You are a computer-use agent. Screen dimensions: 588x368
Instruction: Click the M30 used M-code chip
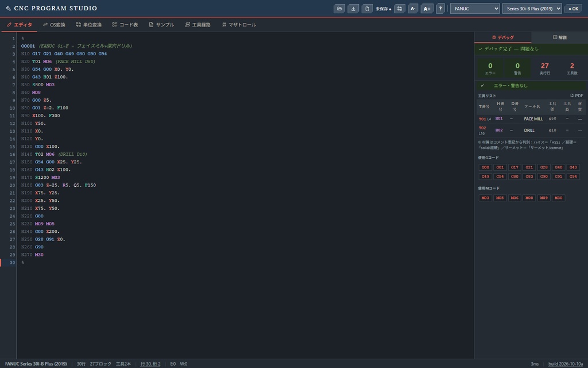coord(558,198)
